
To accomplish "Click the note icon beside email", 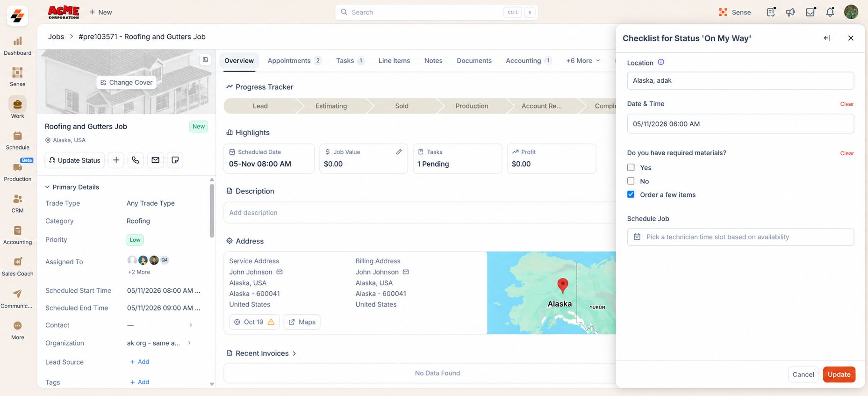I will [x=175, y=160].
